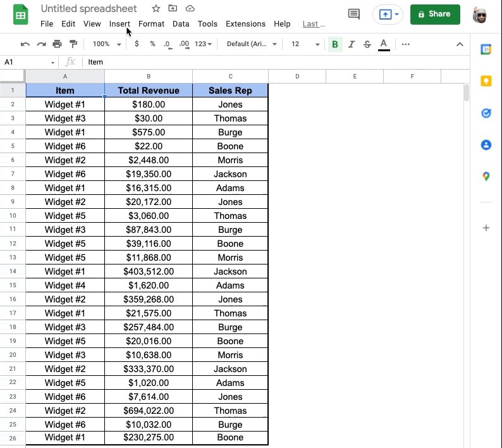
Task: Increase decimal places
Action: point(185,44)
